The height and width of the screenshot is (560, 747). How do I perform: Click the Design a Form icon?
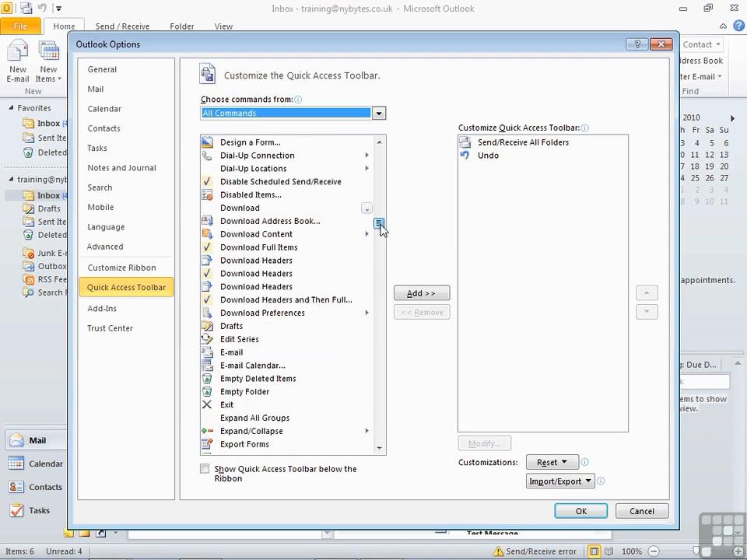click(207, 142)
